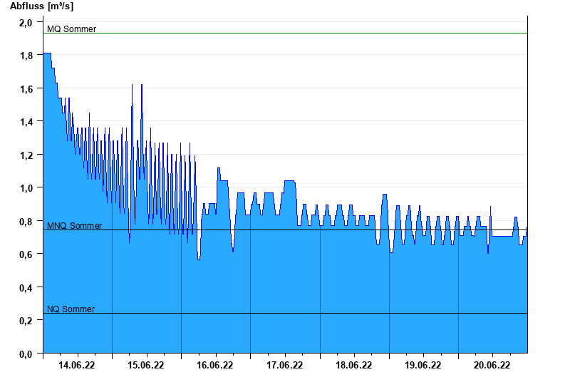Click the 16.06.22 date label
Viewport: 570px width, 392px height.
tap(215, 365)
